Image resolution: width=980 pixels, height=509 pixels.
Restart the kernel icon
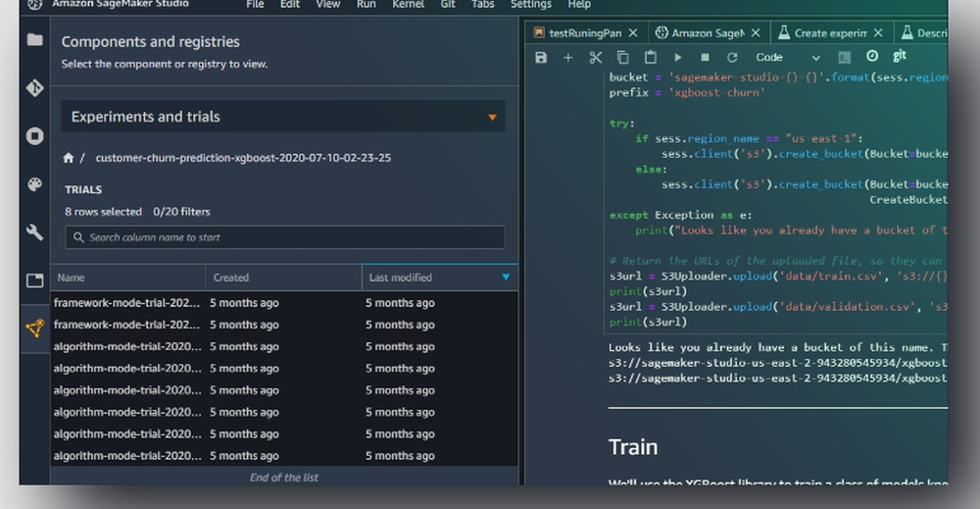732,58
